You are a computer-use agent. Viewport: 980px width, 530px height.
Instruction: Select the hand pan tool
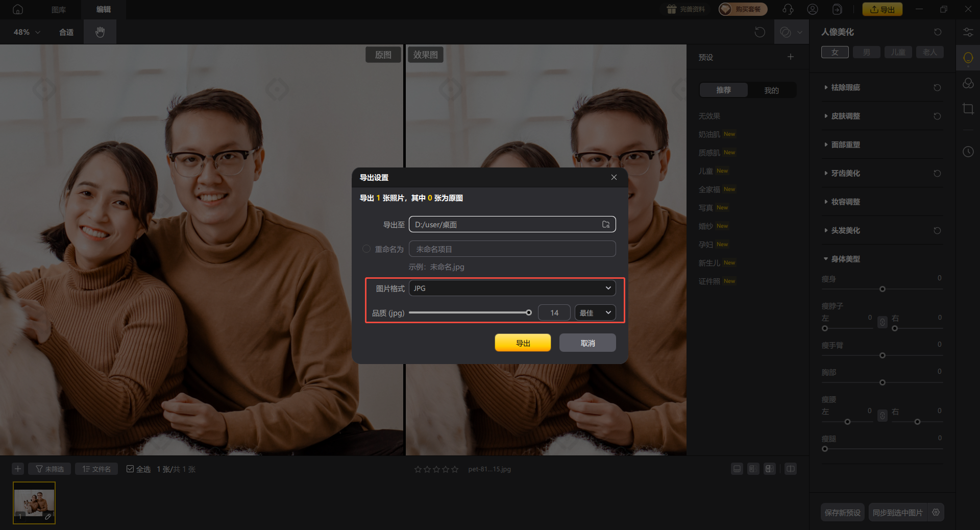pyautogui.click(x=100, y=32)
